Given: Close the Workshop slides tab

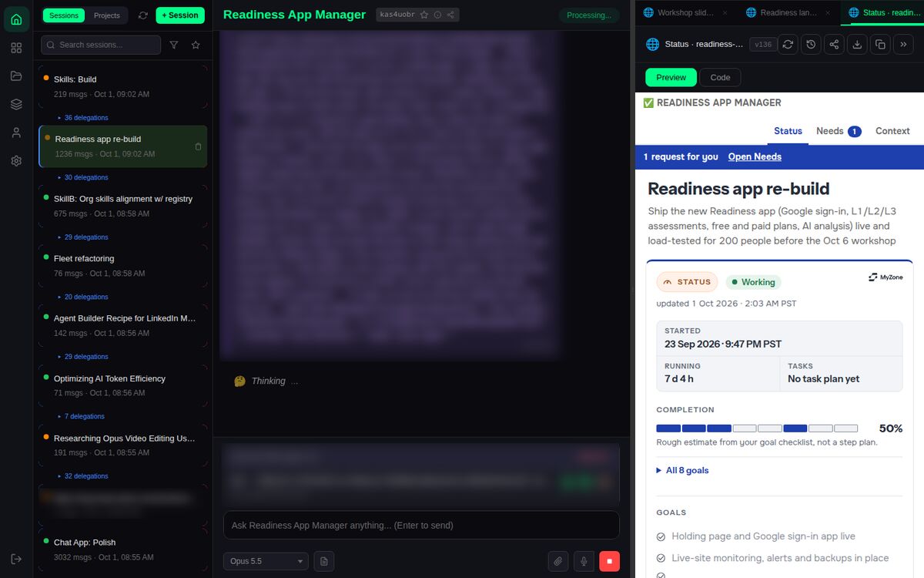Looking at the screenshot, I should click(725, 13).
